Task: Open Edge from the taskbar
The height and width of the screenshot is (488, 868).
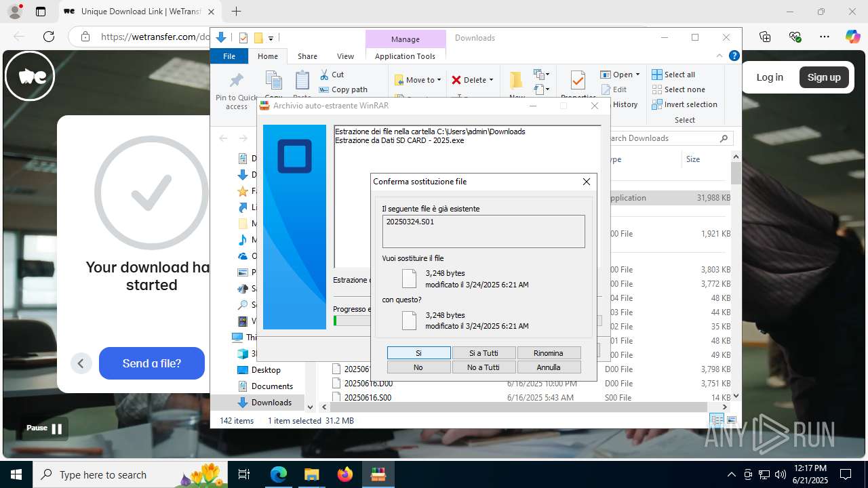Action: click(x=279, y=474)
